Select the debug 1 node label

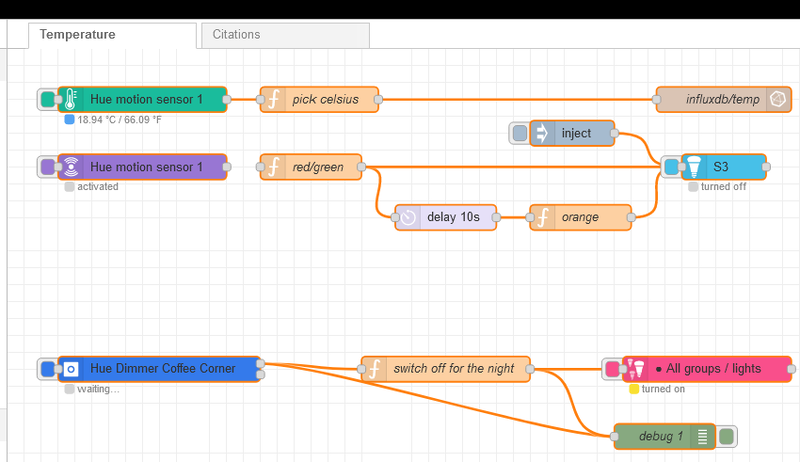click(661, 437)
